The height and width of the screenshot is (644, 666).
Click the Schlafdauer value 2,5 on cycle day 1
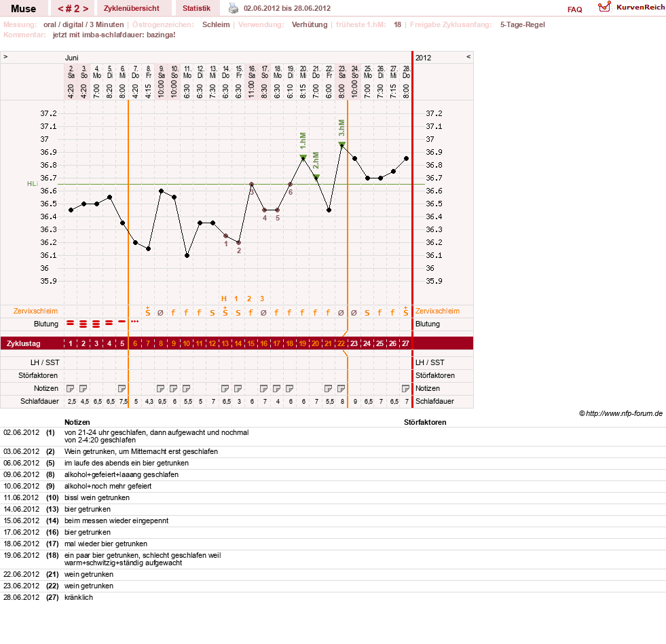72,402
